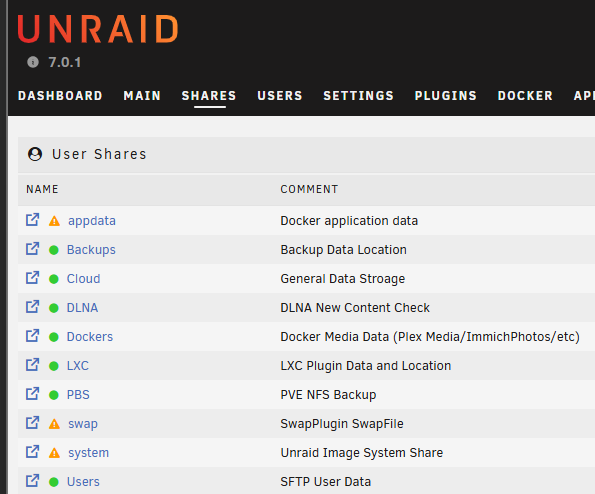Click green status dot beside Dockers
Screen dimensions: 595x494
click(54, 337)
